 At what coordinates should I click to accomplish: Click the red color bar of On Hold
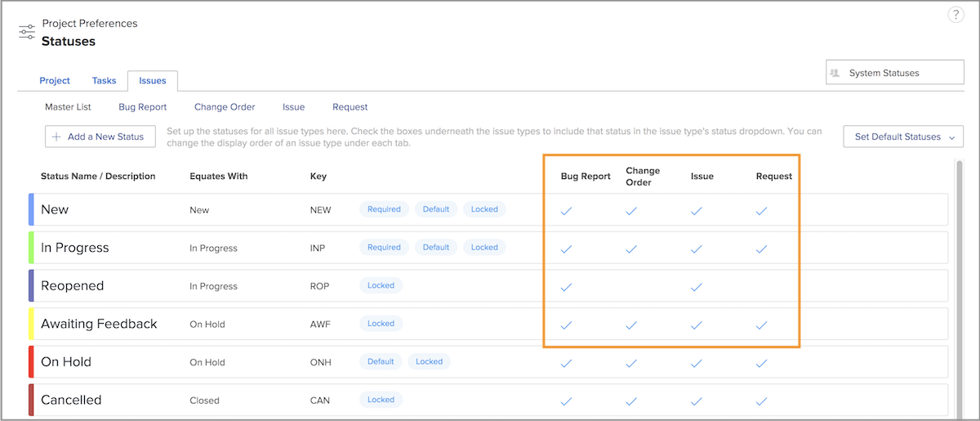[x=31, y=362]
